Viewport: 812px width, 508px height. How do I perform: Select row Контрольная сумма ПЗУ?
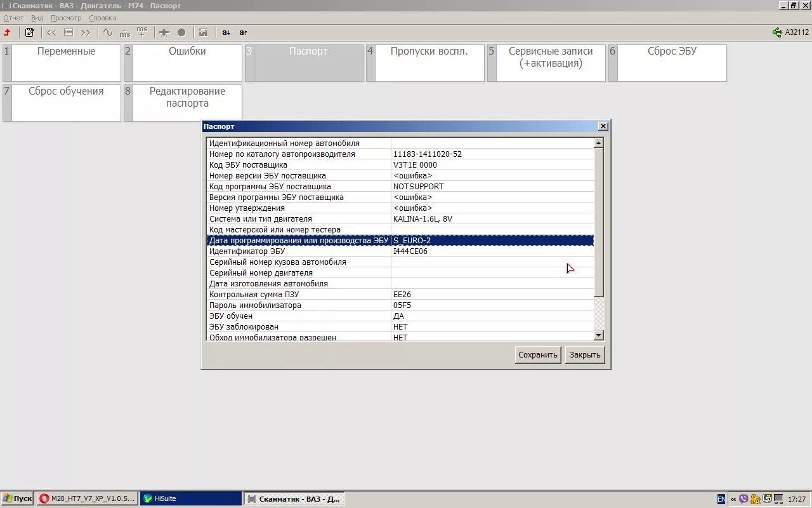400,295
